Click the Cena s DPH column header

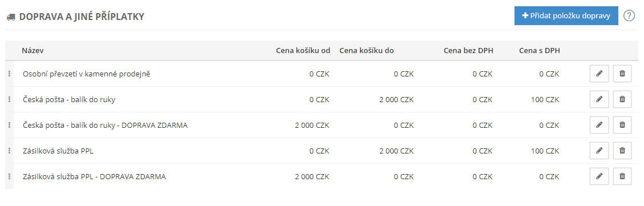[538, 51]
